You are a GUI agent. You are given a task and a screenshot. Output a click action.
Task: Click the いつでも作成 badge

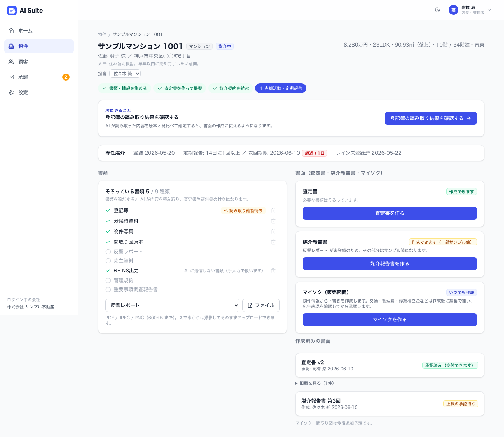(x=462, y=292)
